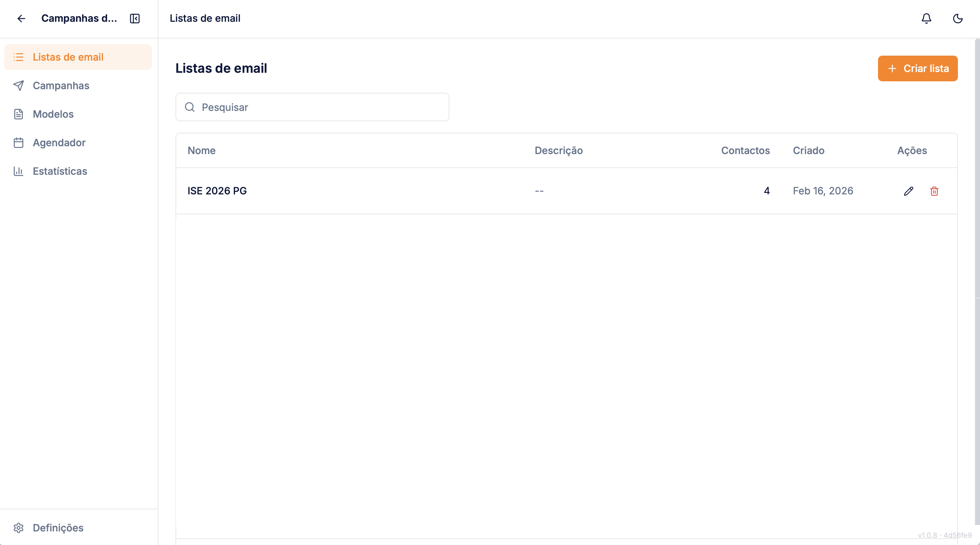Open the notifications bell
980x545 pixels.
[x=927, y=18]
